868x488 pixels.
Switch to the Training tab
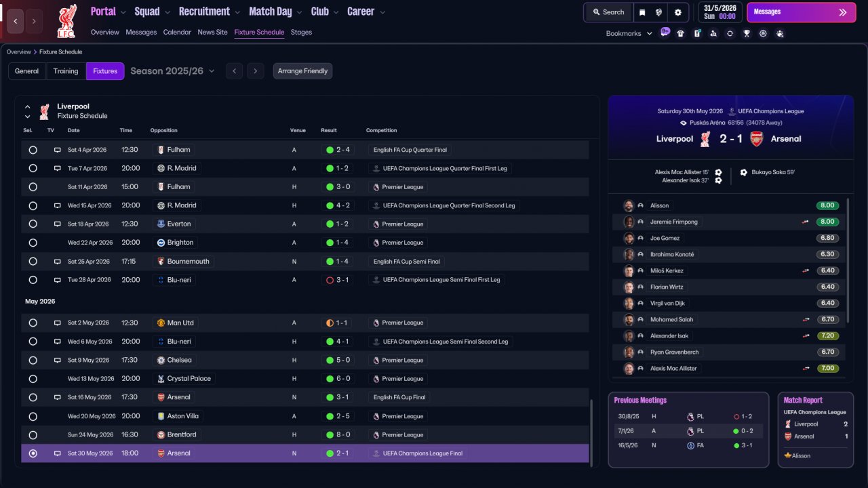[x=66, y=71]
